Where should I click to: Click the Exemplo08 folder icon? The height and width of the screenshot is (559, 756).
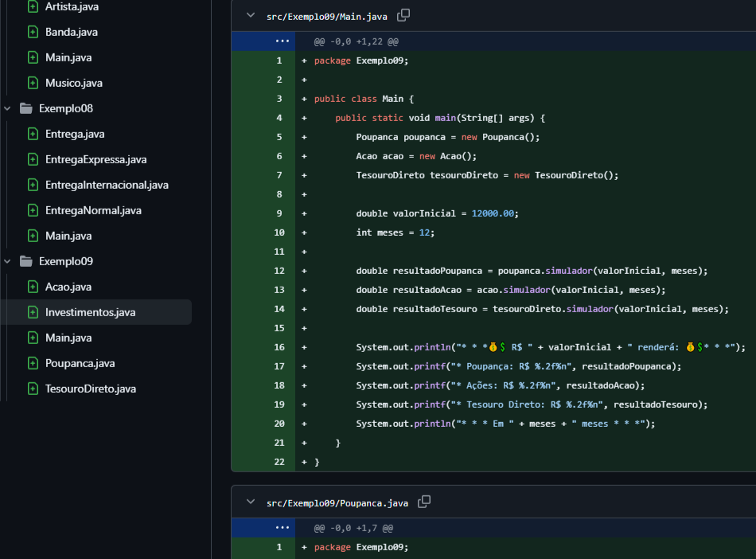point(26,108)
